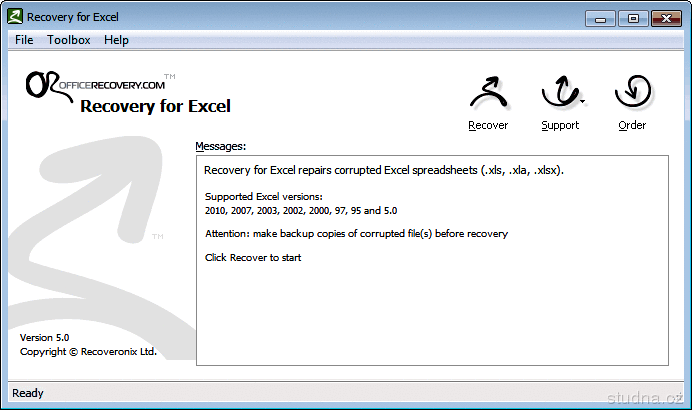Click the 'Recovery for Excel repairs corrupted' sentence
Viewport: 692px width, 410px height.
coord(384,170)
